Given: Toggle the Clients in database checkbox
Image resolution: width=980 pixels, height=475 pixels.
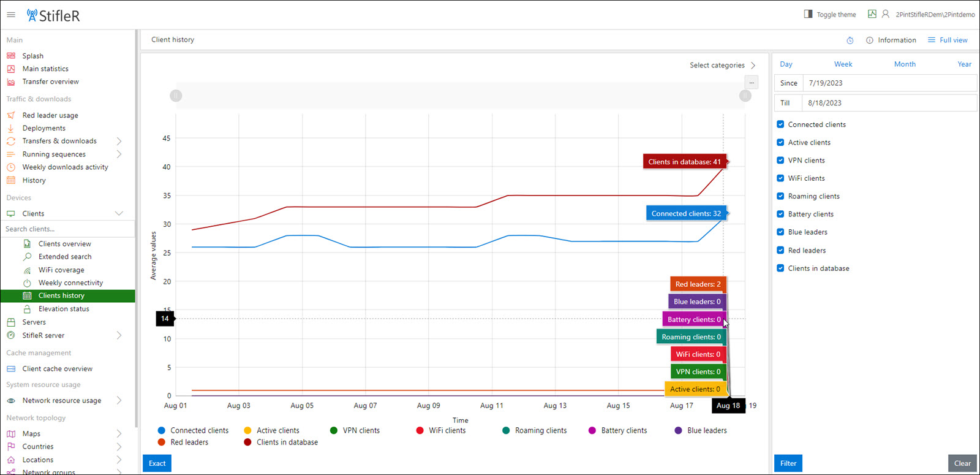Looking at the screenshot, I should click(780, 268).
